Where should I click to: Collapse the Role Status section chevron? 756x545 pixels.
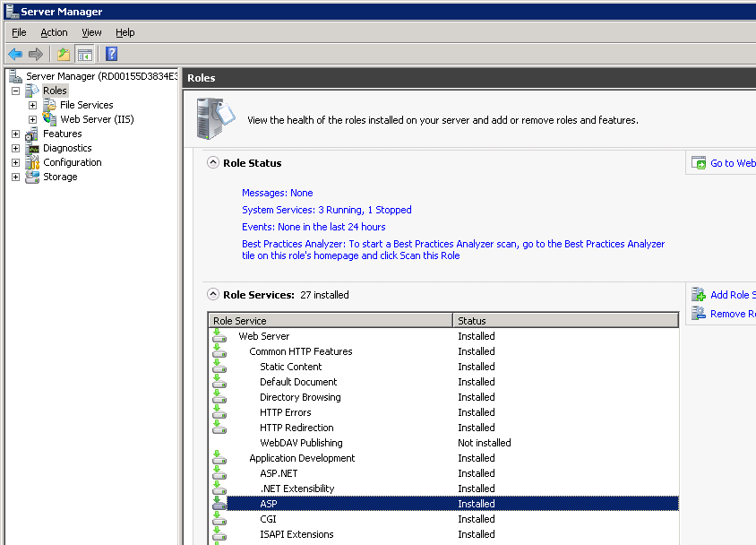point(213,163)
